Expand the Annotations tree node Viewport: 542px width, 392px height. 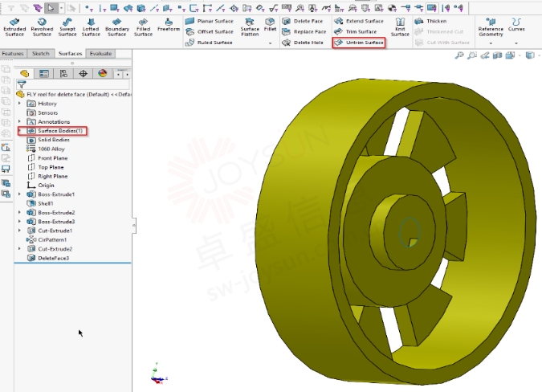20,121
